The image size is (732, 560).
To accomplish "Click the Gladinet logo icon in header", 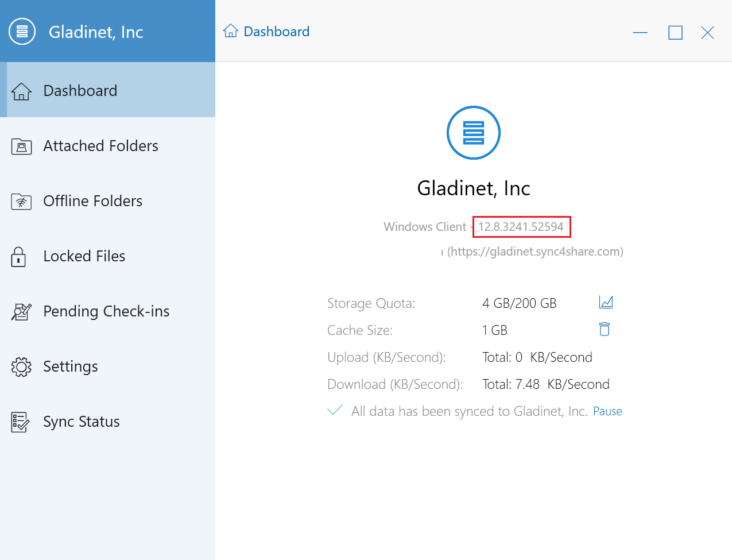I will click(x=22, y=32).
